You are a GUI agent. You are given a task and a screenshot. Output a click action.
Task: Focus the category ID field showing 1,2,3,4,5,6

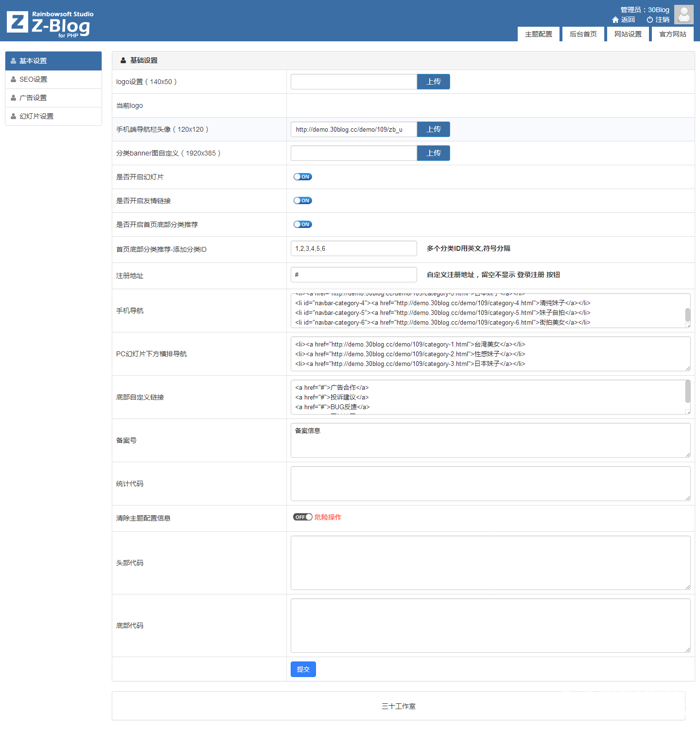click(354, 248)
